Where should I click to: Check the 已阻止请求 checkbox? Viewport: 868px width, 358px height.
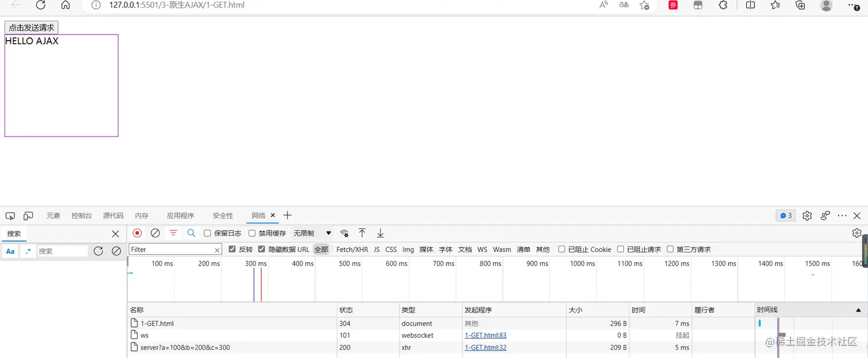click(x=621, y=249)
